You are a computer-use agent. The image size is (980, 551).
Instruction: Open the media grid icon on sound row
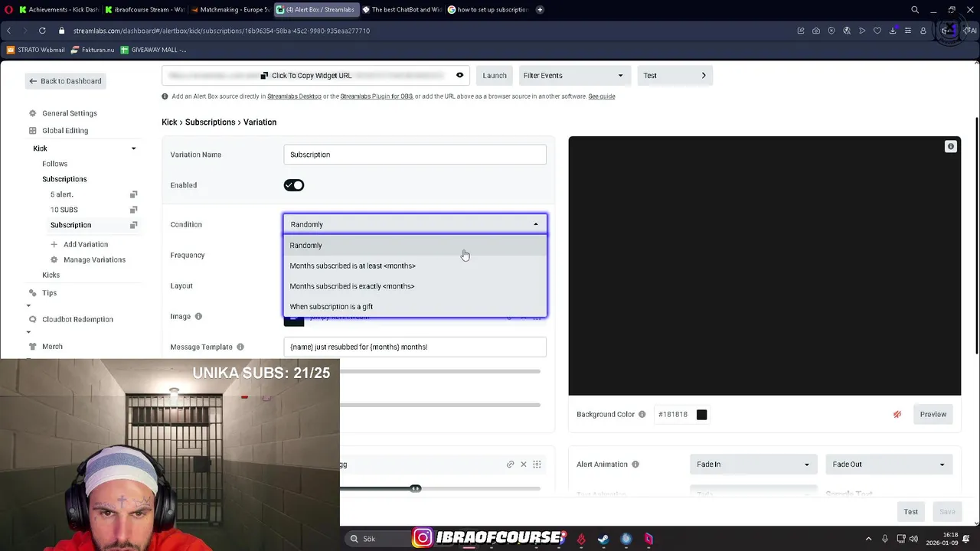537,465
